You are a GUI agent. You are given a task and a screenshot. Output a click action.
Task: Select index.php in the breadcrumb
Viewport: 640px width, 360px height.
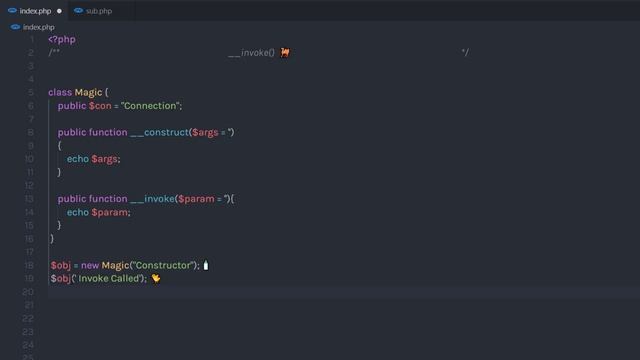[x=38, y=27]
